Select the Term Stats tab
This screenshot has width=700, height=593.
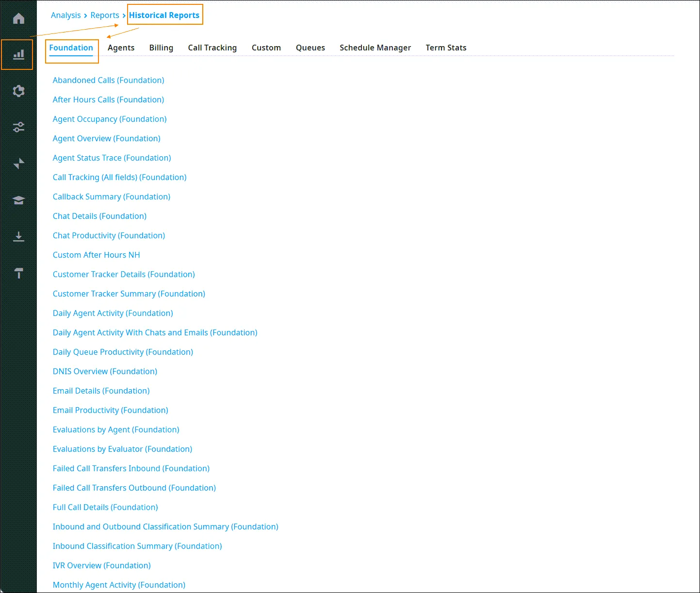click(446, 48)
